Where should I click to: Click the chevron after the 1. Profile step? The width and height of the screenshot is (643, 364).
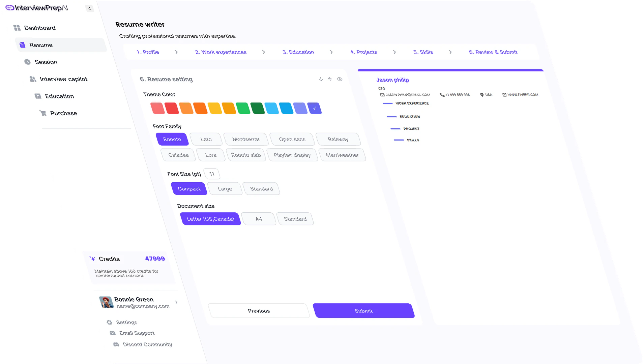pyautogui.click(x=176, y=52)
